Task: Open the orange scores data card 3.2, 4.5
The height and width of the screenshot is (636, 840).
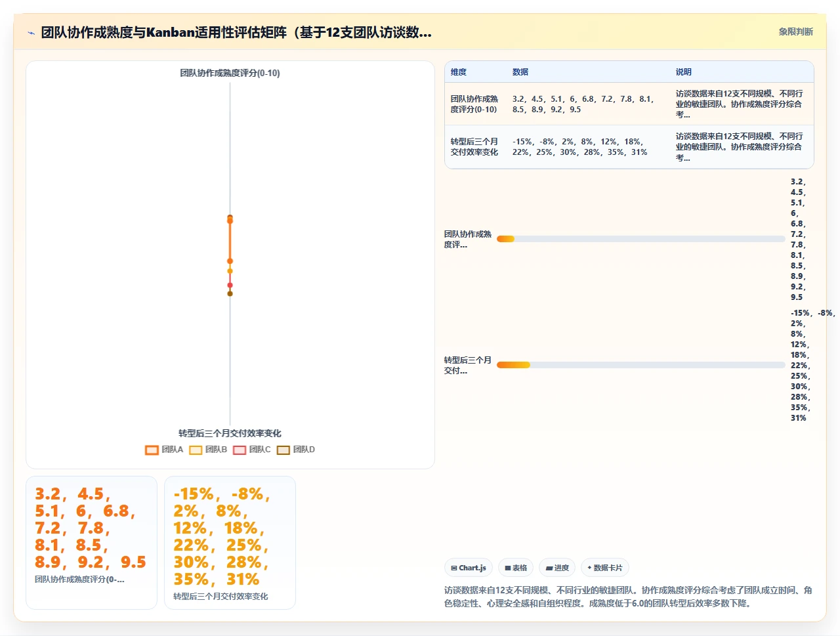Action: 91,543
